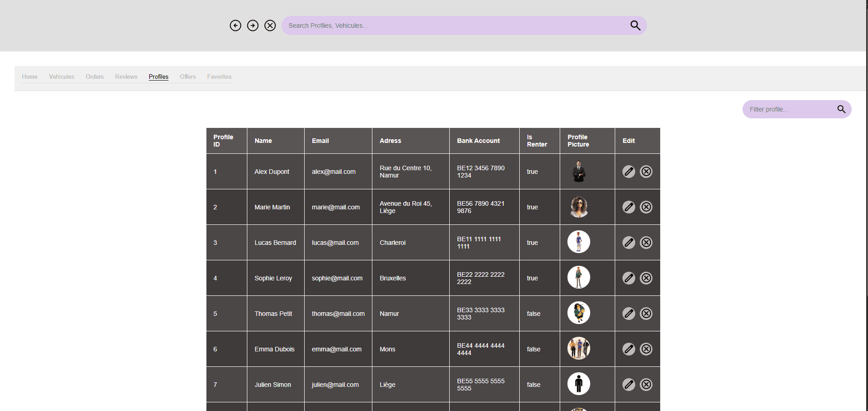Click the name Sophie Leroy
This screenshot has height=411, width=868.
pyautogui.click(x=273, y=278)
